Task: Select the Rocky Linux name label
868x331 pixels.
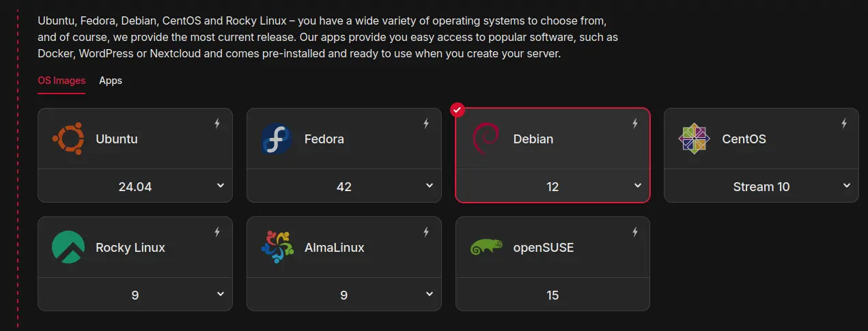Action: (x=130, y=248)
